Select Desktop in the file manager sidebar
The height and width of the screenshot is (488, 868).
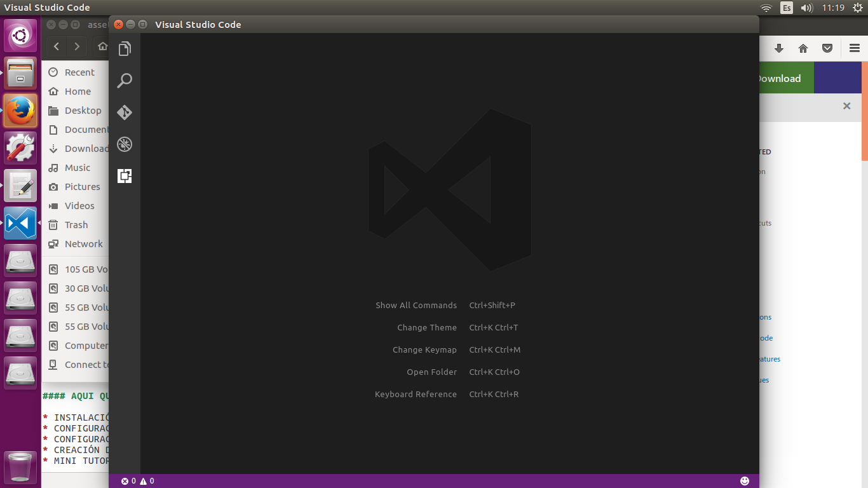click(x=75, y=111)
